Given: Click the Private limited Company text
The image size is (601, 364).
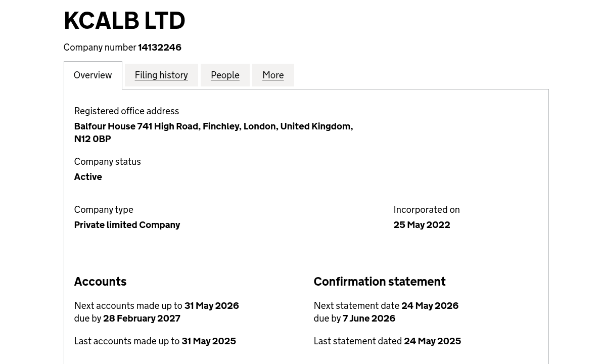Looking at the screenshot, I should (x=127, y=224).
